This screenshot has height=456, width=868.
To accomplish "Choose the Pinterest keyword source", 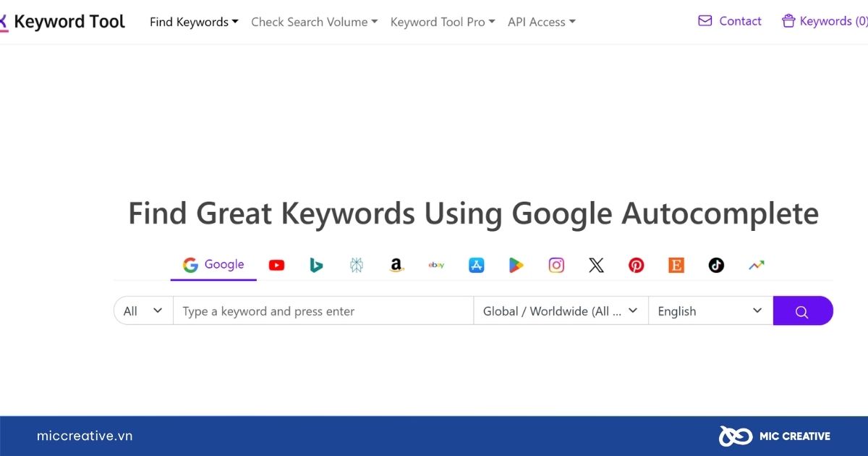I will [636, 265].
